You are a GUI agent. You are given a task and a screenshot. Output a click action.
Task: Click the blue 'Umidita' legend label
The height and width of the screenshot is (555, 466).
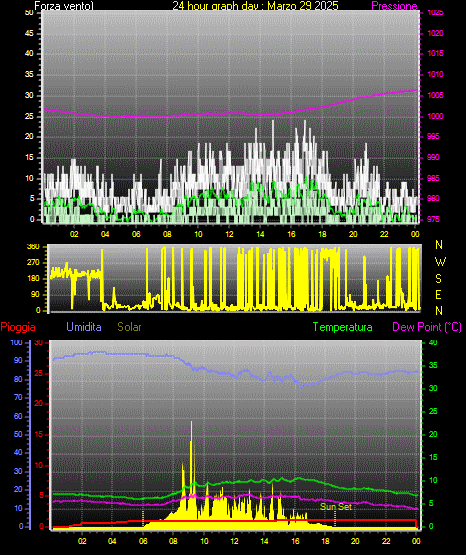pos(84,327)
